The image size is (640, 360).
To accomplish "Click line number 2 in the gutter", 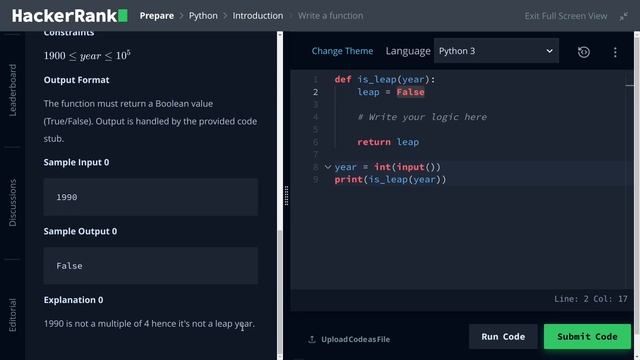I will 316,92.
